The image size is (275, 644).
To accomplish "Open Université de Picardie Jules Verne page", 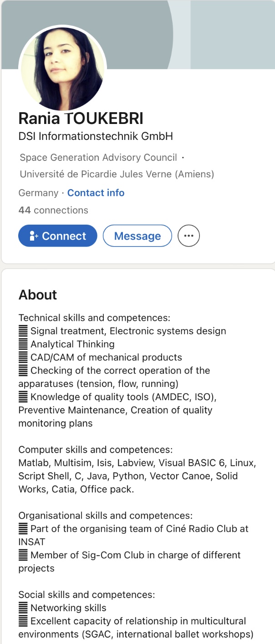I will coord(117,174).
